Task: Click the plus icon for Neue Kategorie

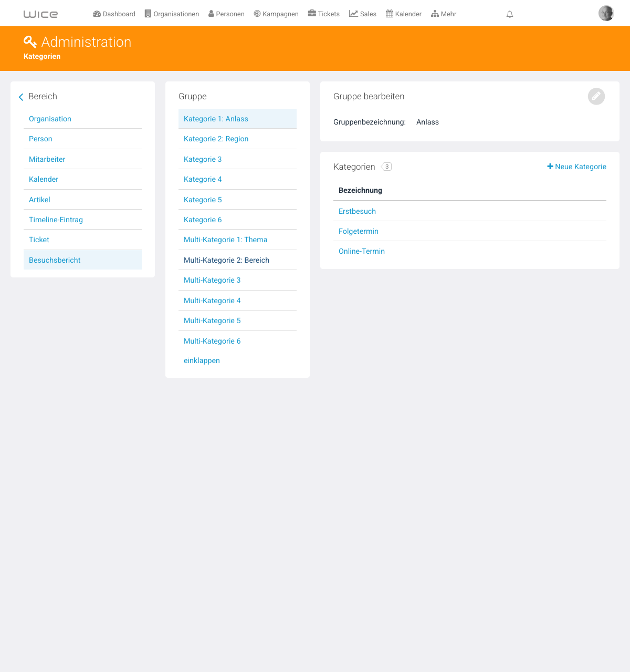Action: coord(550,167)
